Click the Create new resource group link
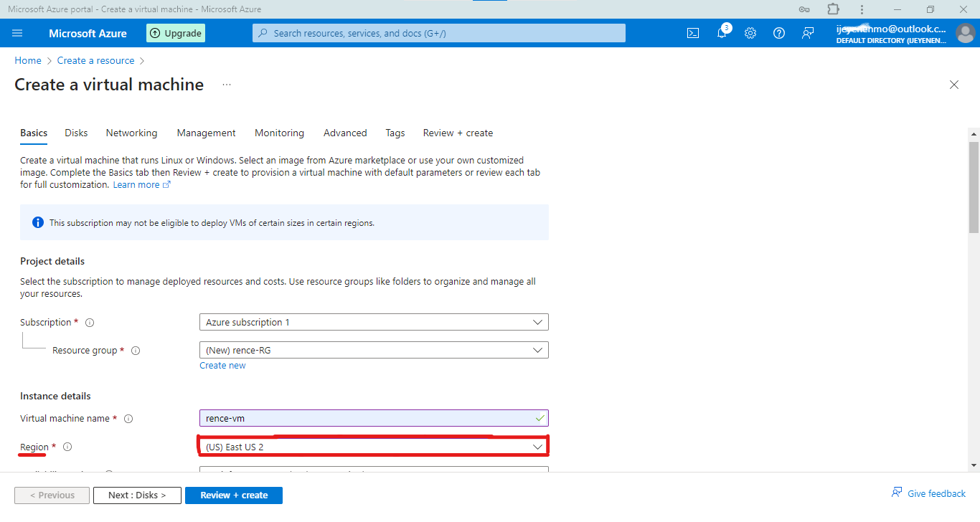The width and height of the screenshot is (980, 522). pyautogui.click(x=222, y=366)
